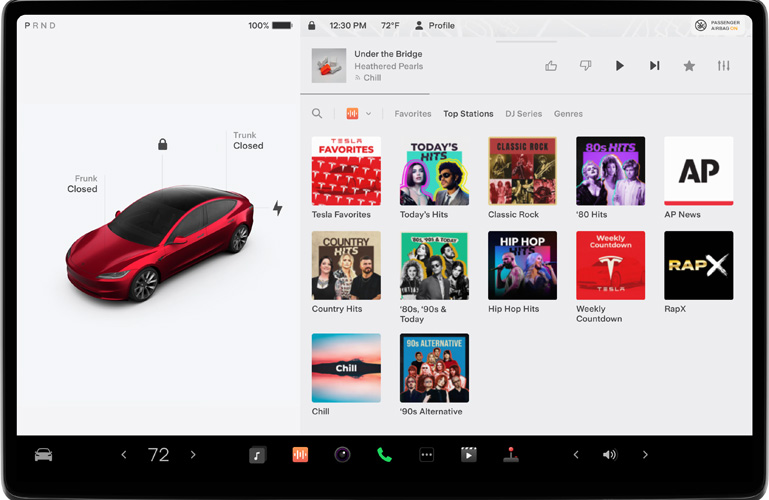Open the dashcam camera app
769x500 pixels.
[x=342, y=455]
